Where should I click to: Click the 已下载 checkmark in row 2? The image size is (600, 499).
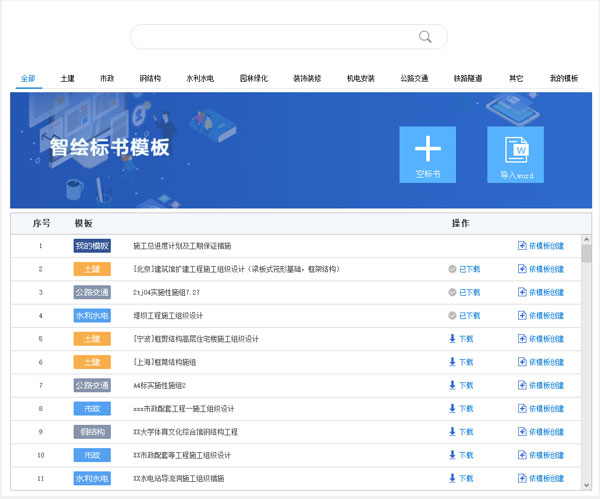tap(452, 269)
